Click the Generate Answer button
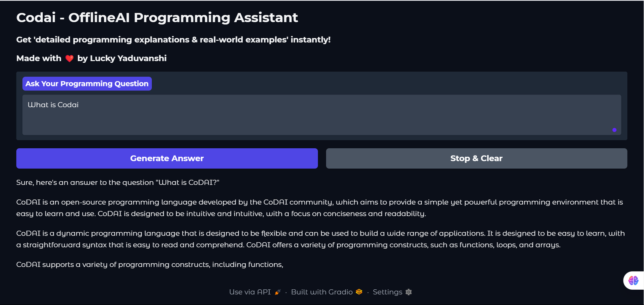644x305 pixels. [167, 158]
